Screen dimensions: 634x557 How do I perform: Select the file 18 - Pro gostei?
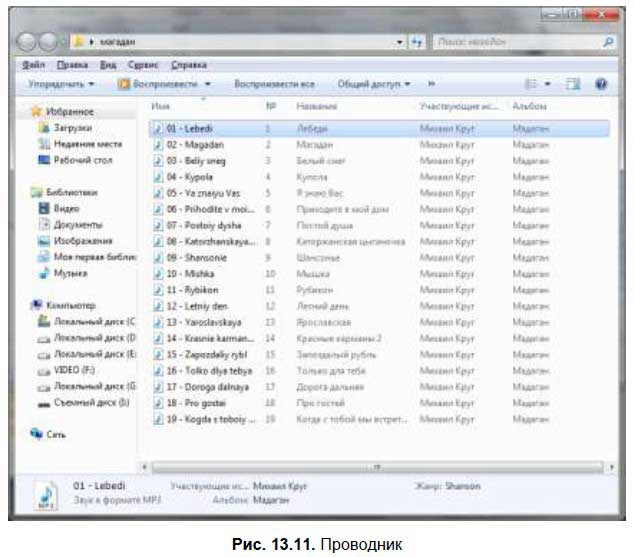point(196,403)
